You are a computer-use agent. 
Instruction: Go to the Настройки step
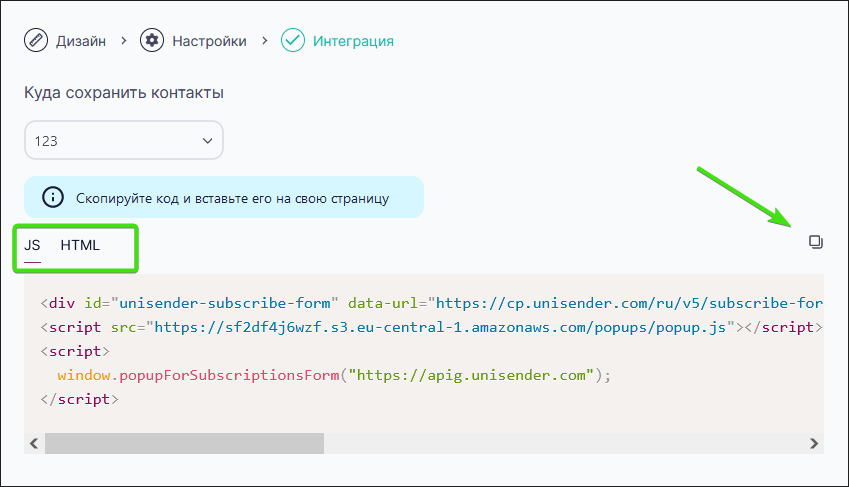[x=209, y=41]
